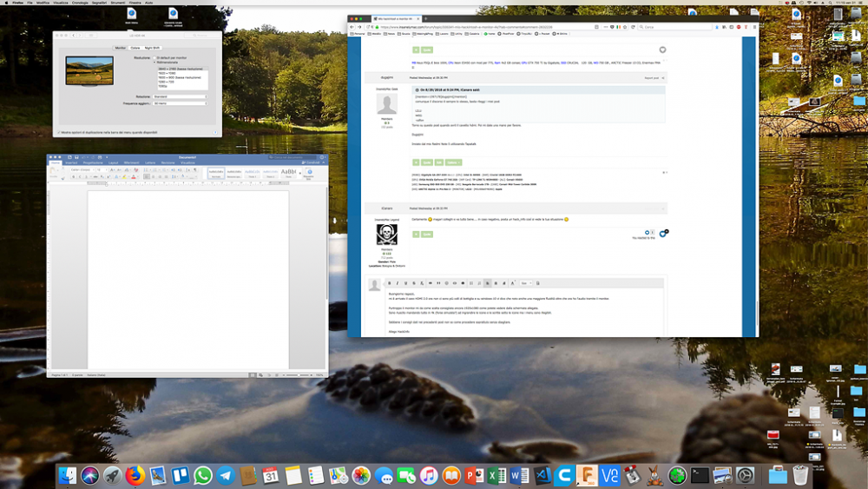This screenshot has height=489, width=868.
Task: Click the yellow highlight icon in Word ribbon
Action: click(x=124, y=176)
